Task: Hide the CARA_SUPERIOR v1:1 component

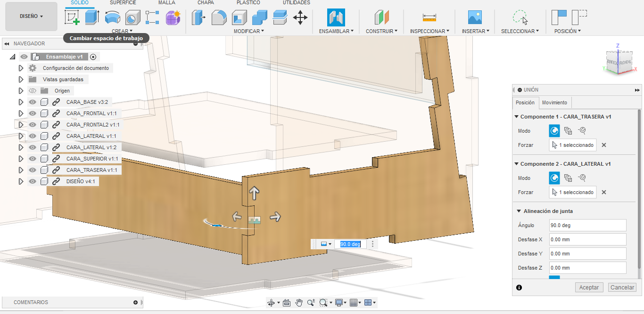Action: 33,159
